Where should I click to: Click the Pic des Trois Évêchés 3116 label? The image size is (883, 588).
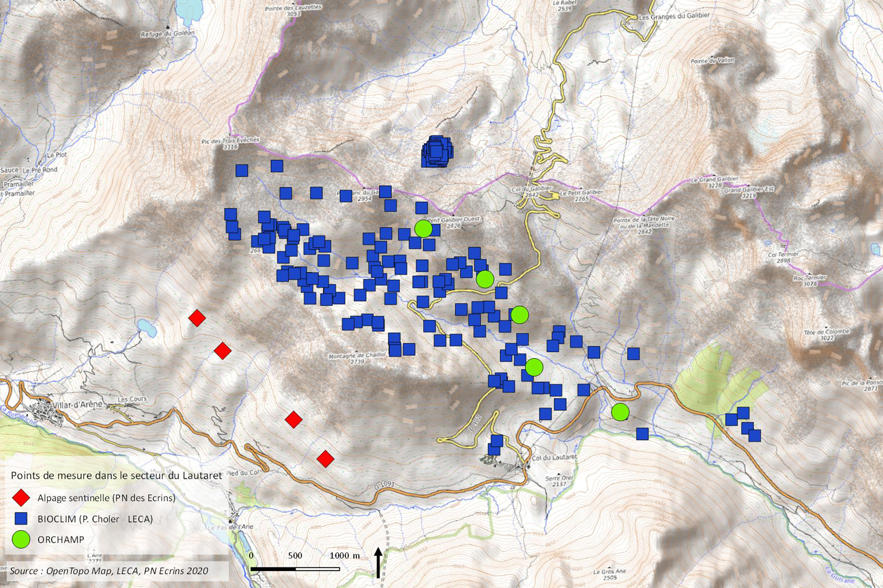[230, 144]
